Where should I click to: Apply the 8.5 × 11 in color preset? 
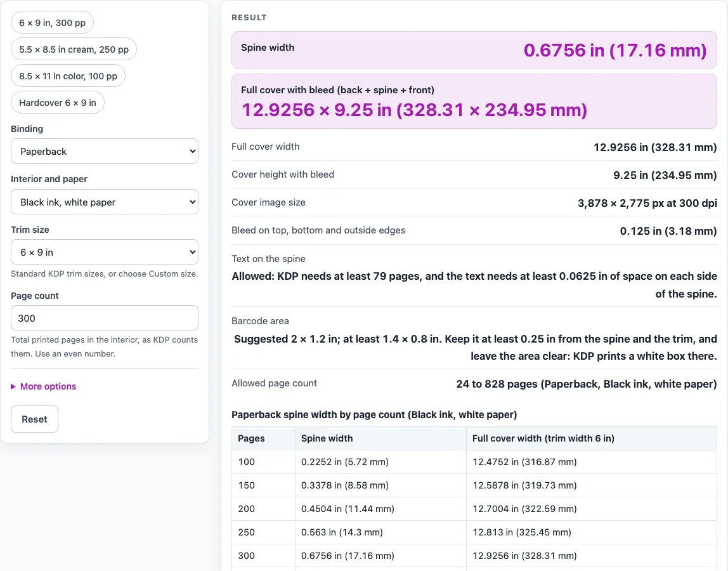point(68,75)
